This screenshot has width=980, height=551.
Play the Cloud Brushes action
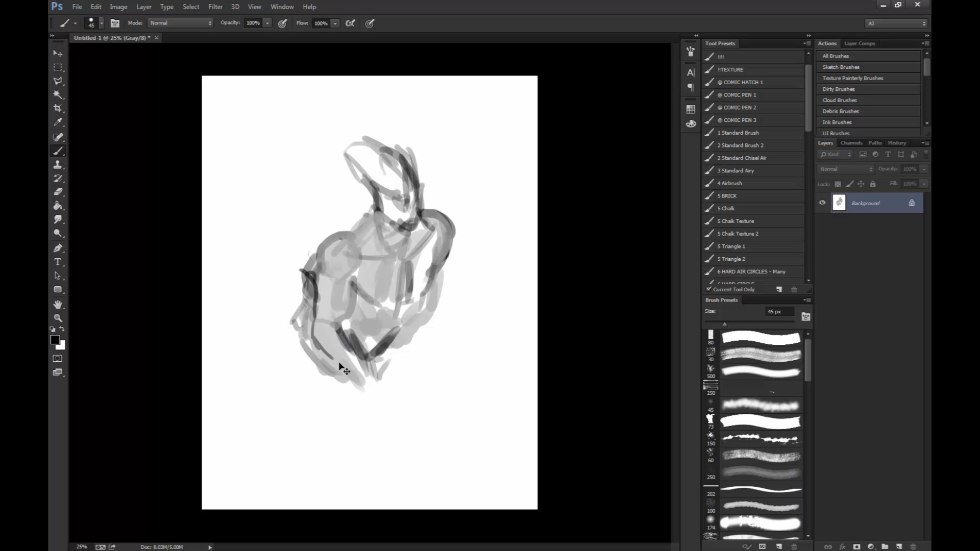point(868,100)
